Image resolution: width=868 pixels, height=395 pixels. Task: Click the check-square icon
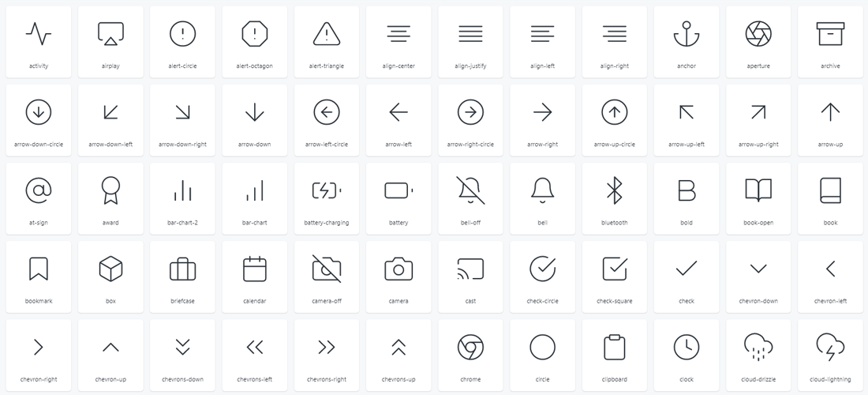[x=614, y=269]
